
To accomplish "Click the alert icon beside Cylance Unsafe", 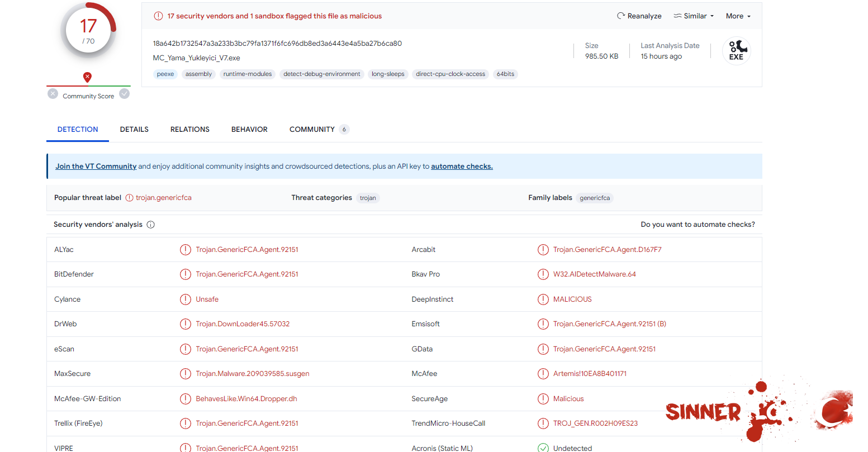I will [x=186, y=299].
